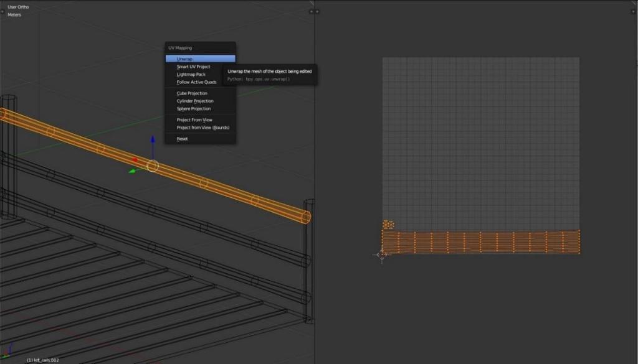Image resolution: width=638 pixels, height=364 pixels.
Task: Click Reset in the UV Mapping menu
Action: pyautogui.click(x=200, y=139)
